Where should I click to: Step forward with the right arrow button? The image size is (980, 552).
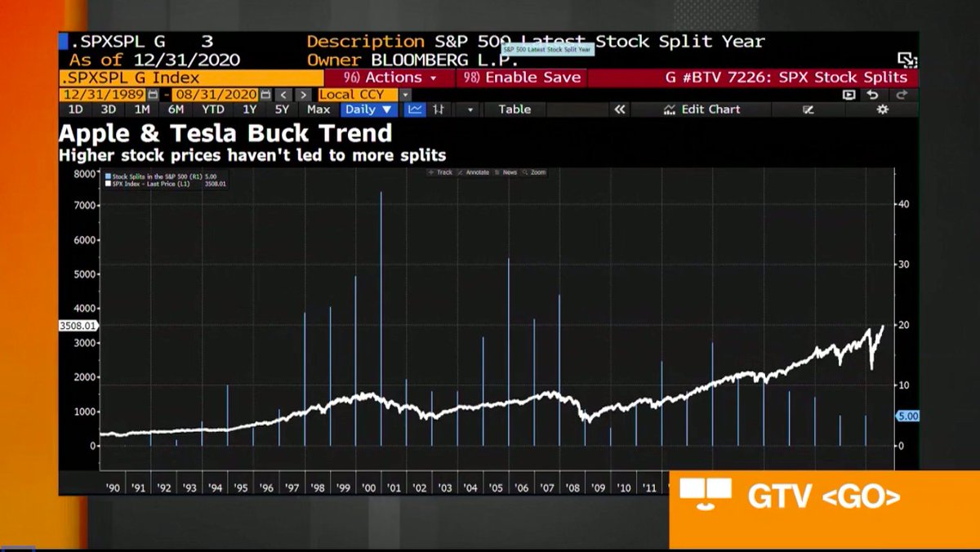[303, 95]
